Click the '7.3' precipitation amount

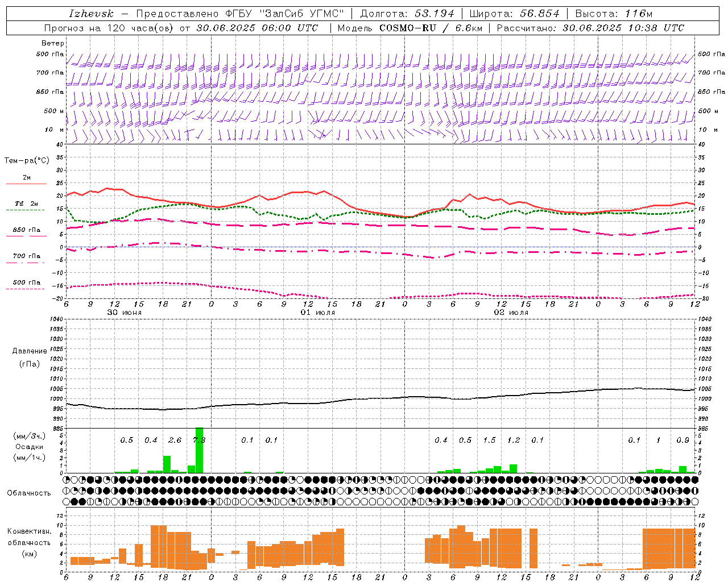point(199,440)
